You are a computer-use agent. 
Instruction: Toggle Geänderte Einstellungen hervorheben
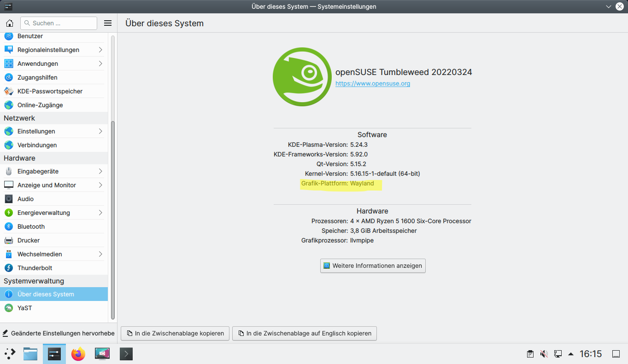[58, 333]
